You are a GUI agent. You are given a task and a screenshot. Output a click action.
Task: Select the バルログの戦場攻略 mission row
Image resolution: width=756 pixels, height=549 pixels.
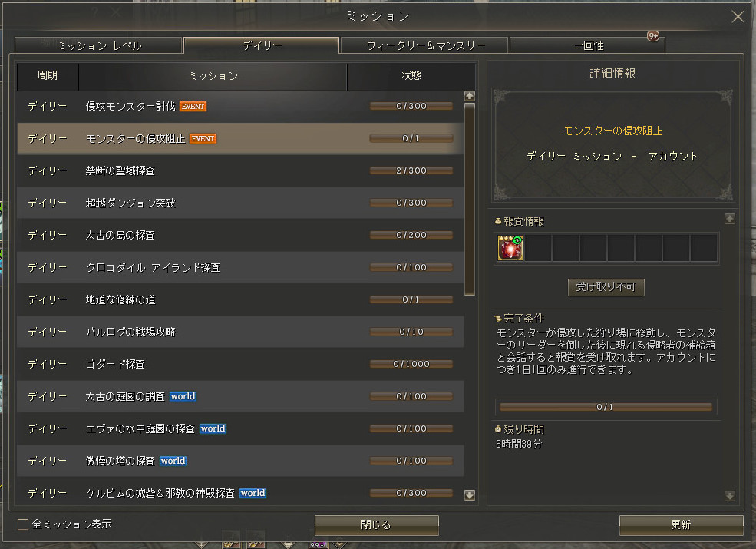[x=230, y=332]
